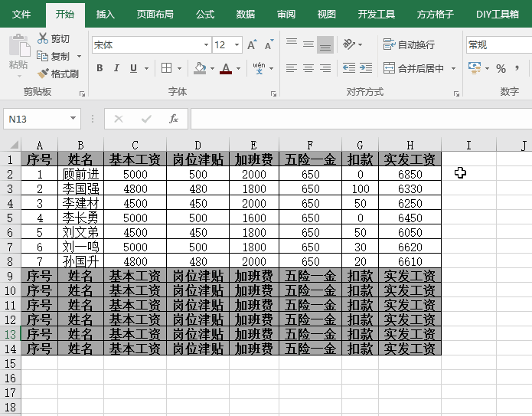Click inside the formula bar input
Screen dimensions: 532x416
coord(361,119)
